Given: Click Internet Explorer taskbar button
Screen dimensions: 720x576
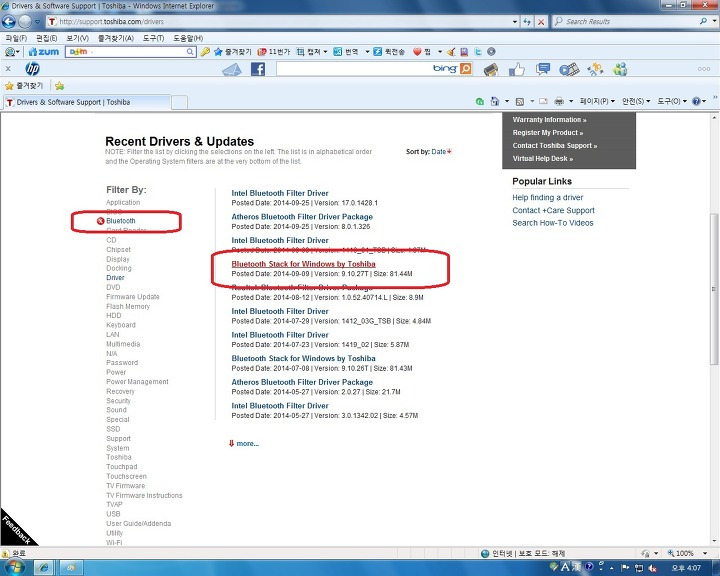Looking at the screenshot, I should 44,568.
